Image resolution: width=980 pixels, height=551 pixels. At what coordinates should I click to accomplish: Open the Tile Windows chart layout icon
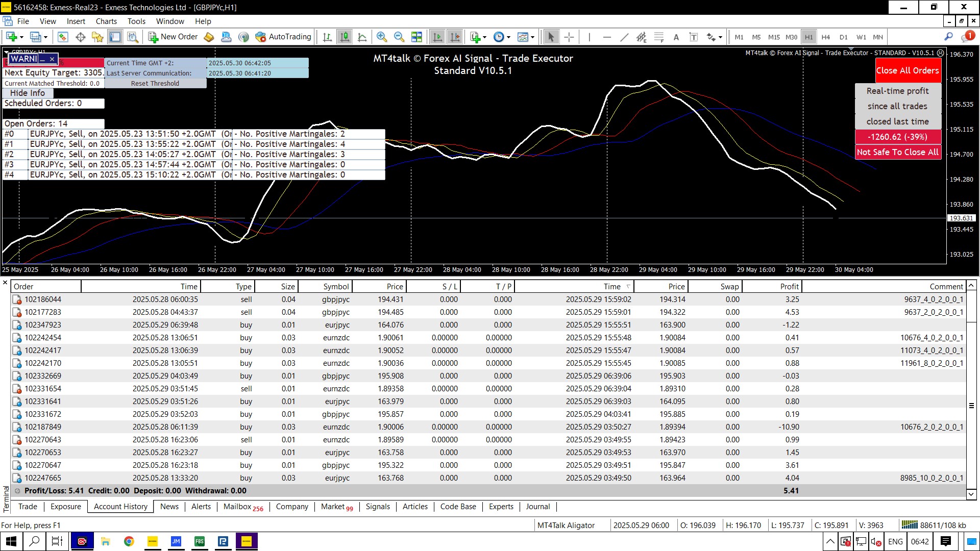pyautogui.click(x=416, y=37)
